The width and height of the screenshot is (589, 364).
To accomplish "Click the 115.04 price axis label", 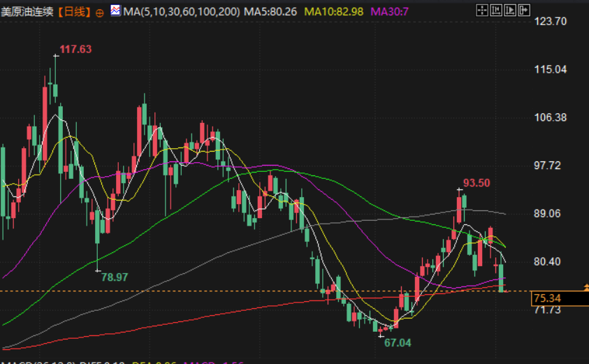I will coord(551,69).
